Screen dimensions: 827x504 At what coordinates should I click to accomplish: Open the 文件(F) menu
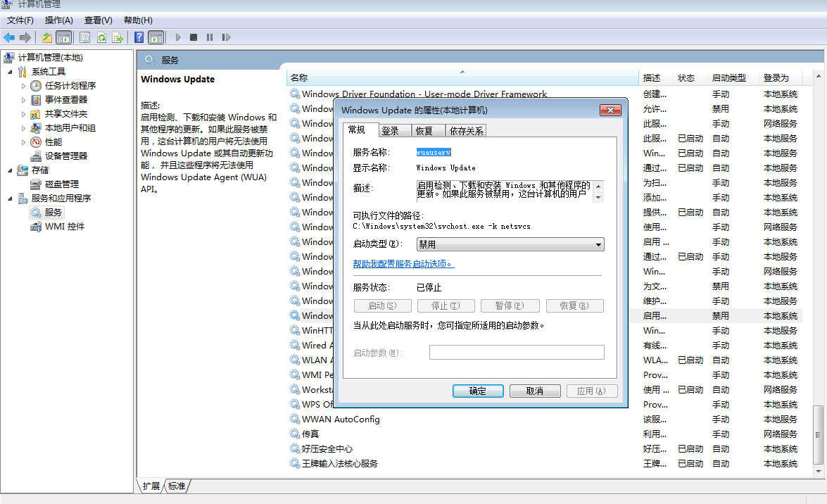(x=20, y=20)
